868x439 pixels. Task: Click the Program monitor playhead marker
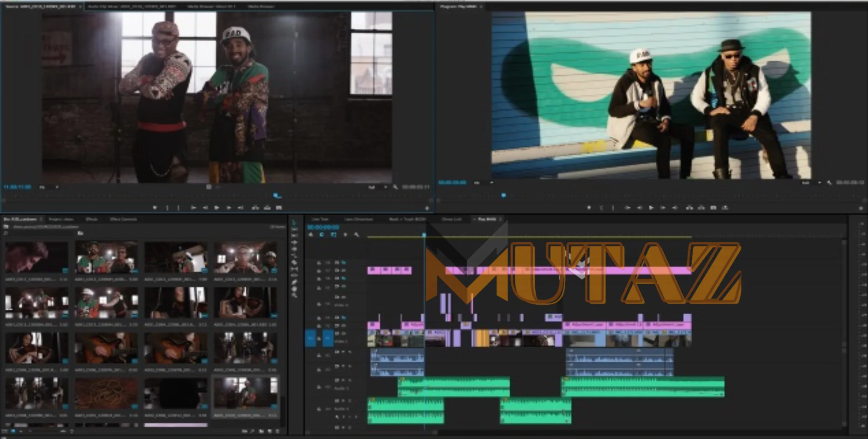coord(503,195)
